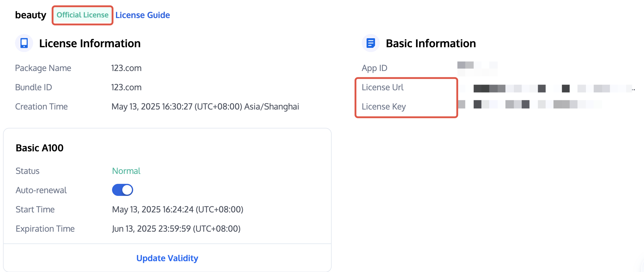Click the App ID label
644x272 pixels.
(x=374, y=68)
